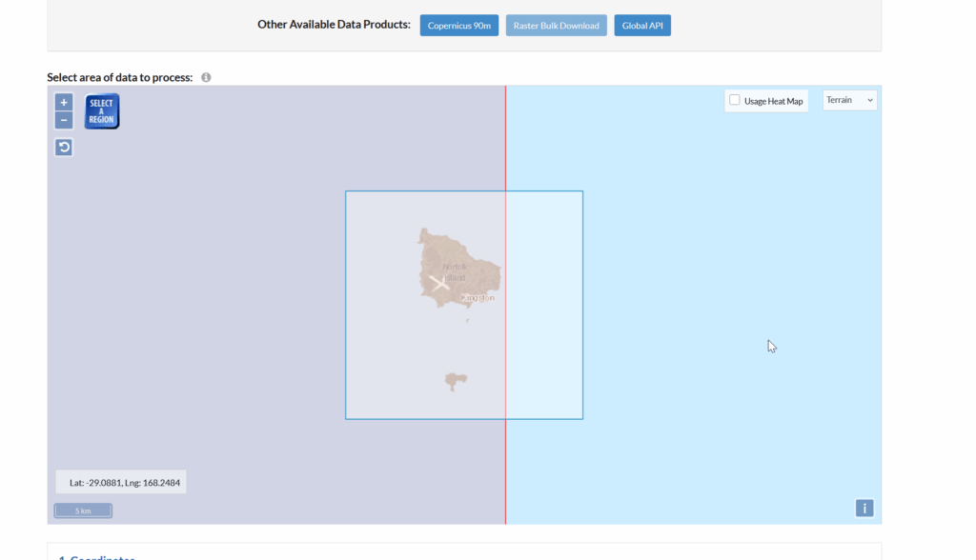Click the Norfolk Island label on the map

pyautogui.click(x=455, y=272)
